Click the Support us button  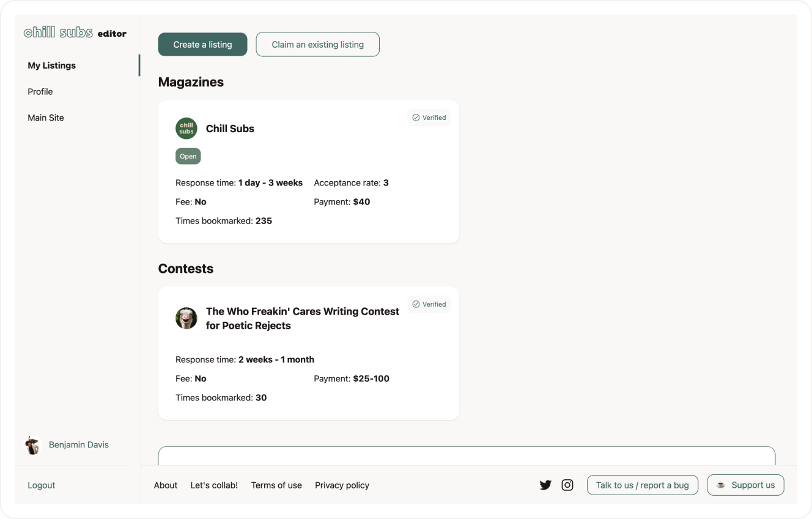[x=745, y=485]
